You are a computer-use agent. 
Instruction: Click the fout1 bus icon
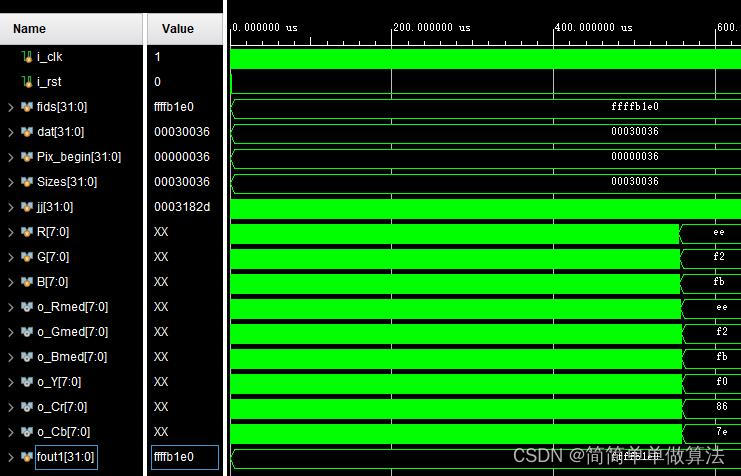(27, 458)
